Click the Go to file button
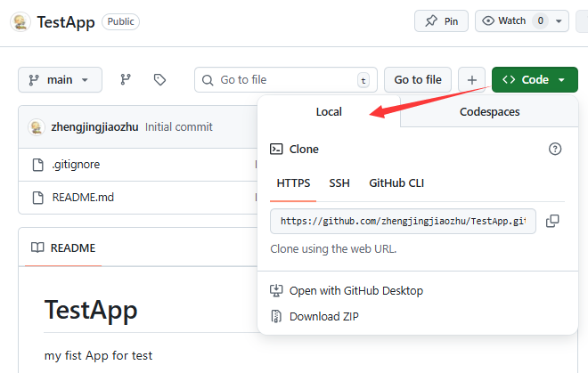The height and width of the screenshot is (373, 588). click(x=418, y=80)
